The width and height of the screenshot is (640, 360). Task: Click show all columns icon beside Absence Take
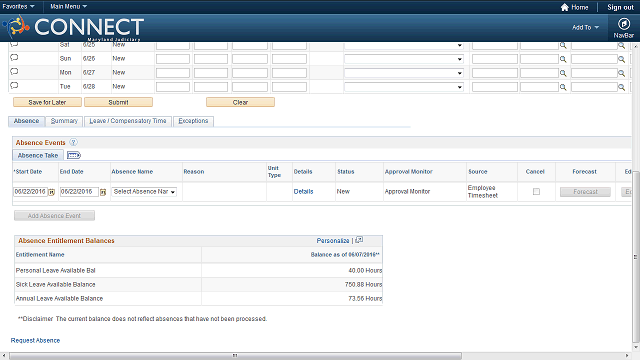(x=73, y=155)
